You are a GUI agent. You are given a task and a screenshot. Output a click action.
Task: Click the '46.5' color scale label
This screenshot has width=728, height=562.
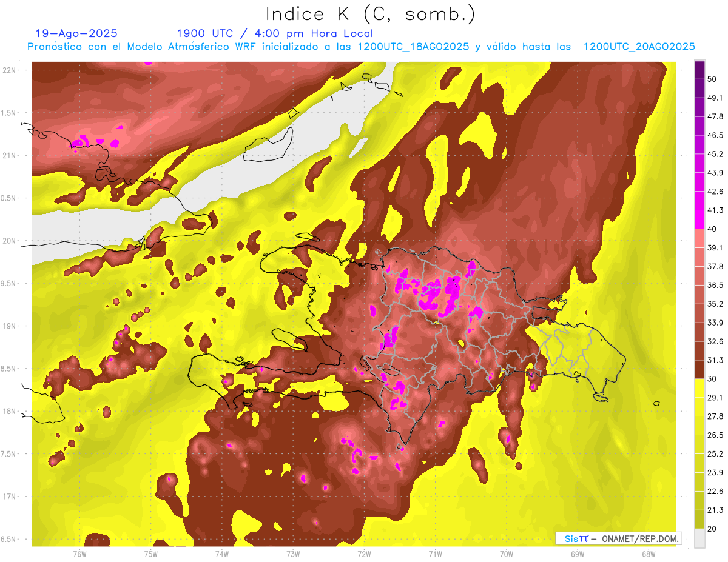point(715,135)
